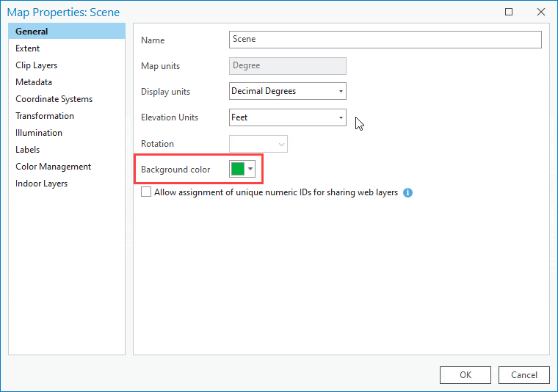Select the General tab
Image resolution: width=558 pixels, height=392 pixels.
32,32
